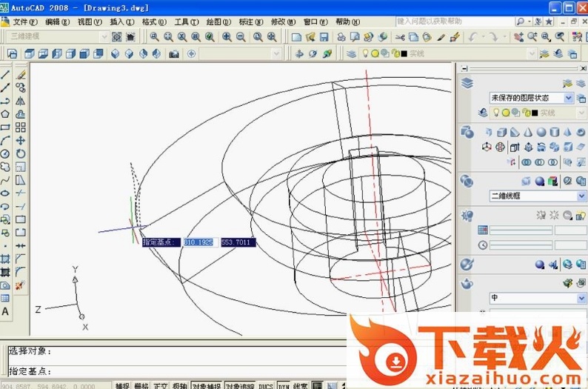Open the 三维建模 workspace dropdown
The width and height of the screenshot is (588, 389).
[104, 37]
